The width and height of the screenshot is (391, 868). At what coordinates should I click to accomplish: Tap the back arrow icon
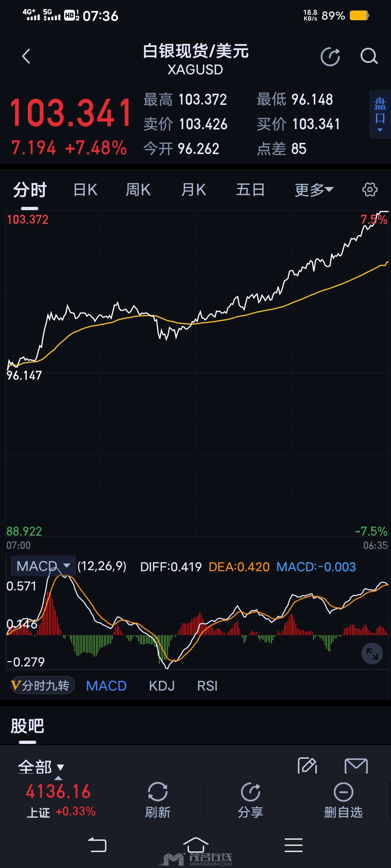[x=26, y=56]
